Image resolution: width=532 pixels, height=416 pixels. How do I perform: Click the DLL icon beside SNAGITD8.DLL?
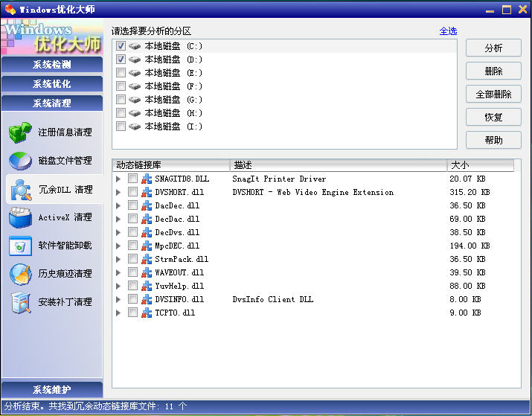click(x=147, y=179)
